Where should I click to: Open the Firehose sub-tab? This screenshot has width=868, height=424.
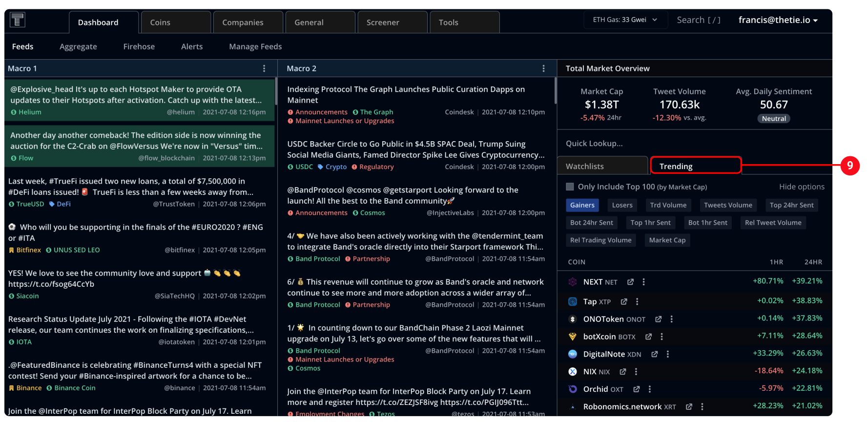point(139,46)
